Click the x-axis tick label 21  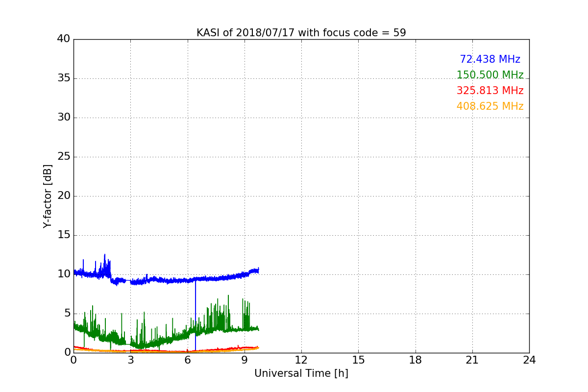(472, 360)
